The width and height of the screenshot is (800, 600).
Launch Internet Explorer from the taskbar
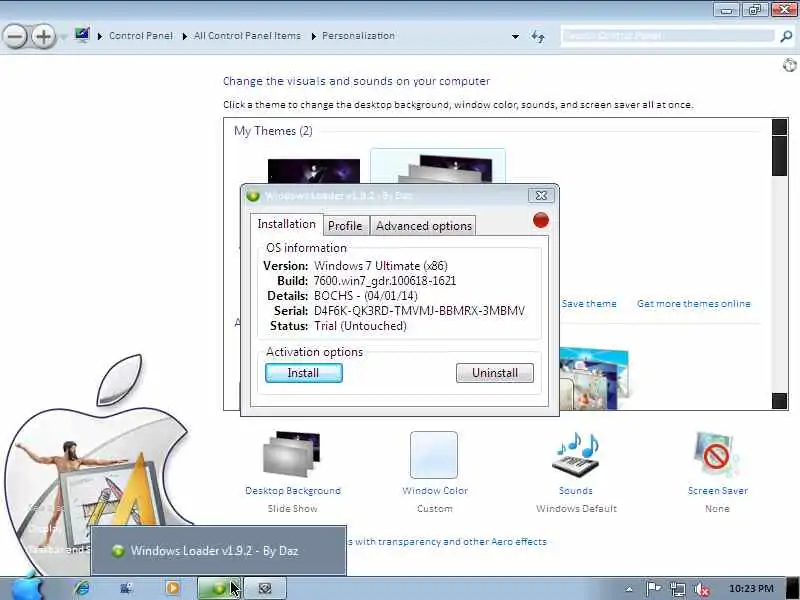coord(82,589)
